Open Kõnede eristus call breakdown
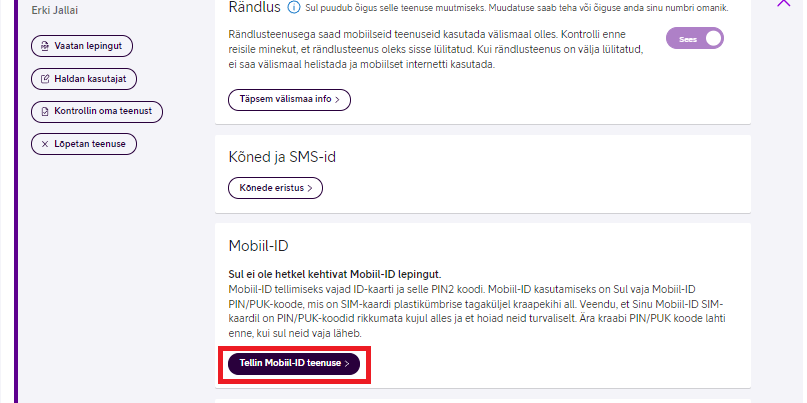Screen dimensions: 807x403 click(x=275, y=188)
